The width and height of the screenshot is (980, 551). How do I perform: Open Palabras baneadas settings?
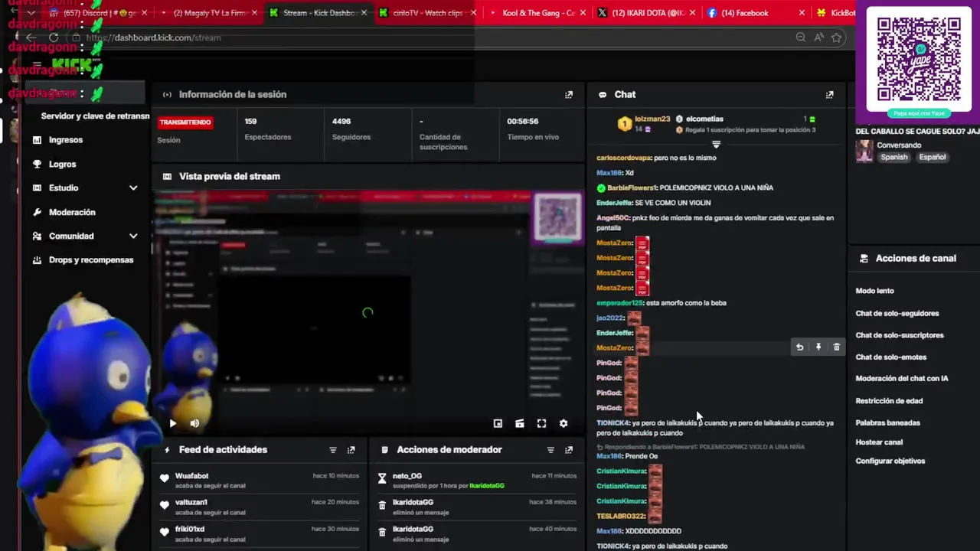point(888,423)
